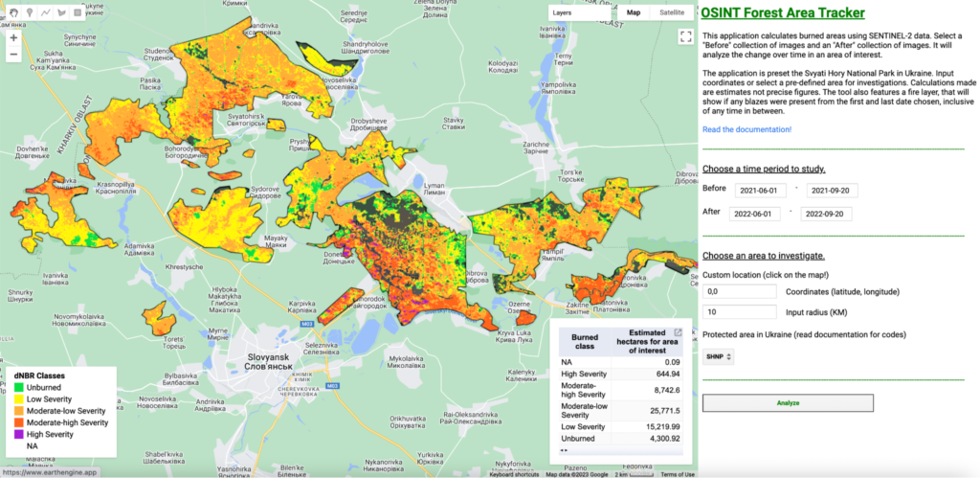Zoom out on the map
Screen dimensions: 980x478
[x=13, y=55]
